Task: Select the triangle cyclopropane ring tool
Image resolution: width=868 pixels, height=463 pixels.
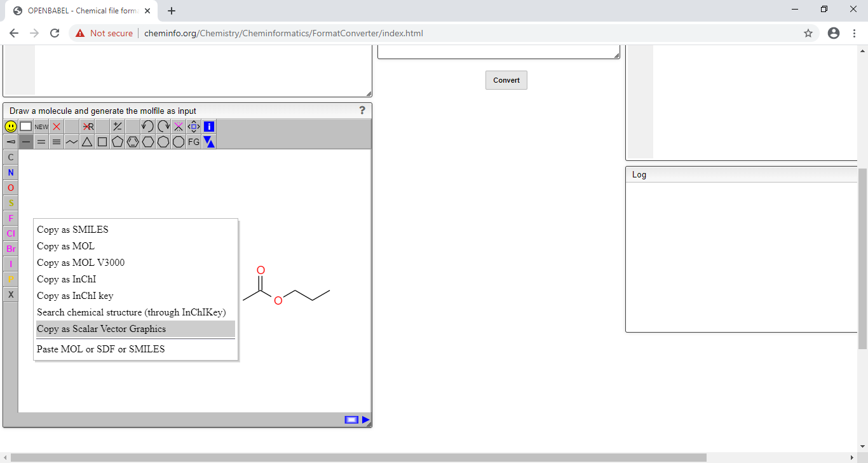Action: coord(87,142)
